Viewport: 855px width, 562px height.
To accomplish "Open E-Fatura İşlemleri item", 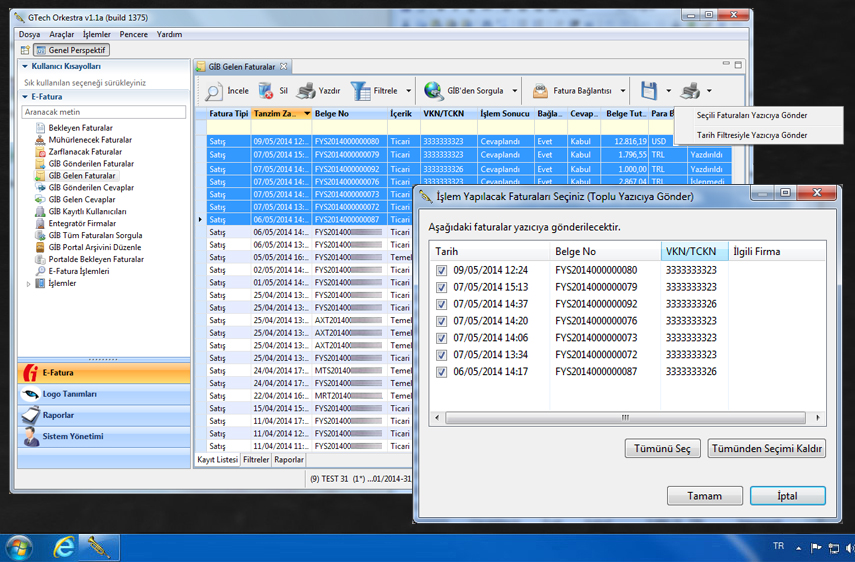I will pyautogui.click(x=79, y=271).
